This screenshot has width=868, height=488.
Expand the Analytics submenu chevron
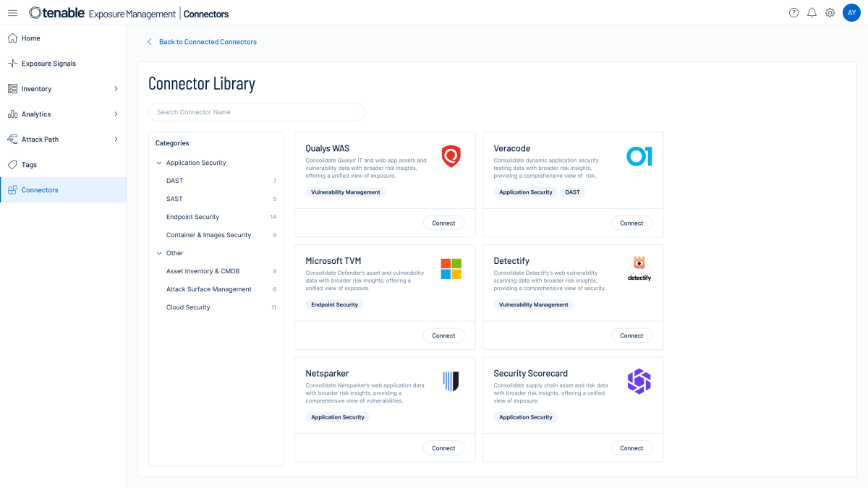click(x=116, y=114)
